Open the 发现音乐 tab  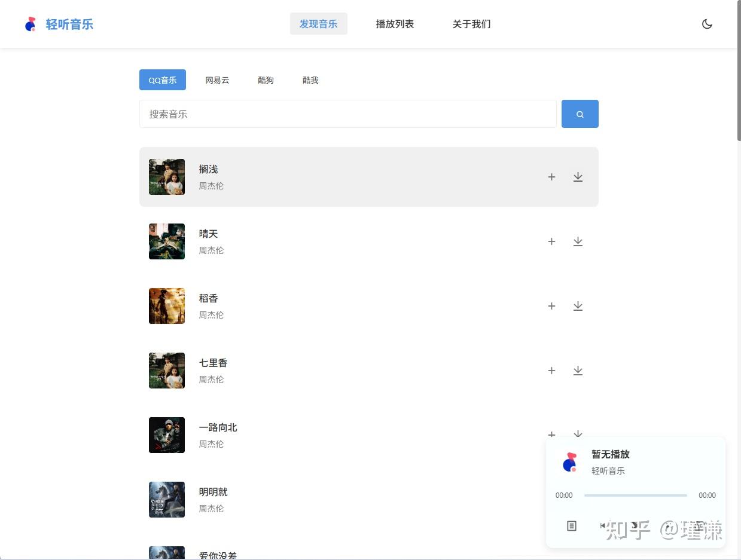coord(318,24)
